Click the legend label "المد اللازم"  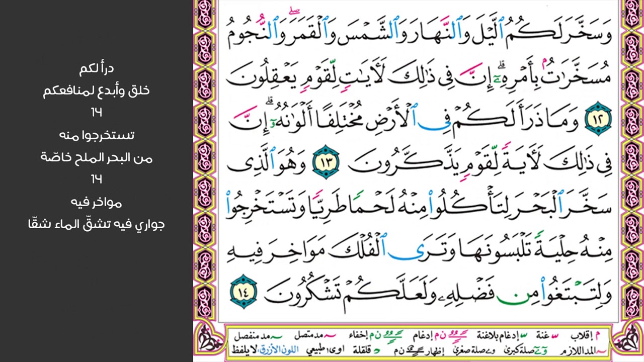point(579,350)
